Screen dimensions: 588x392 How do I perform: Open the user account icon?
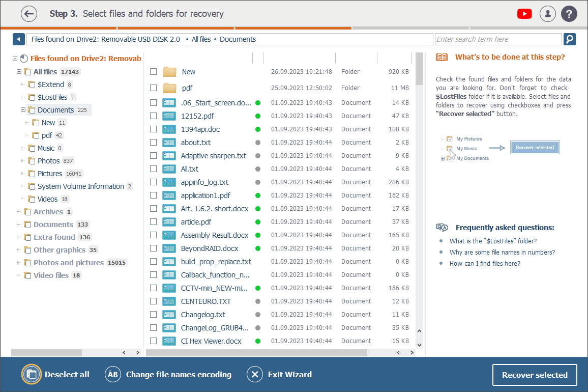tap(547, 14)
